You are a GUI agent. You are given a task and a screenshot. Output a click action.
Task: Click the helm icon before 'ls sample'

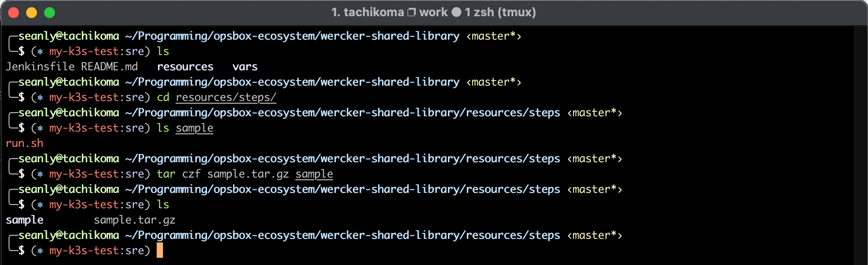[41, 128]
